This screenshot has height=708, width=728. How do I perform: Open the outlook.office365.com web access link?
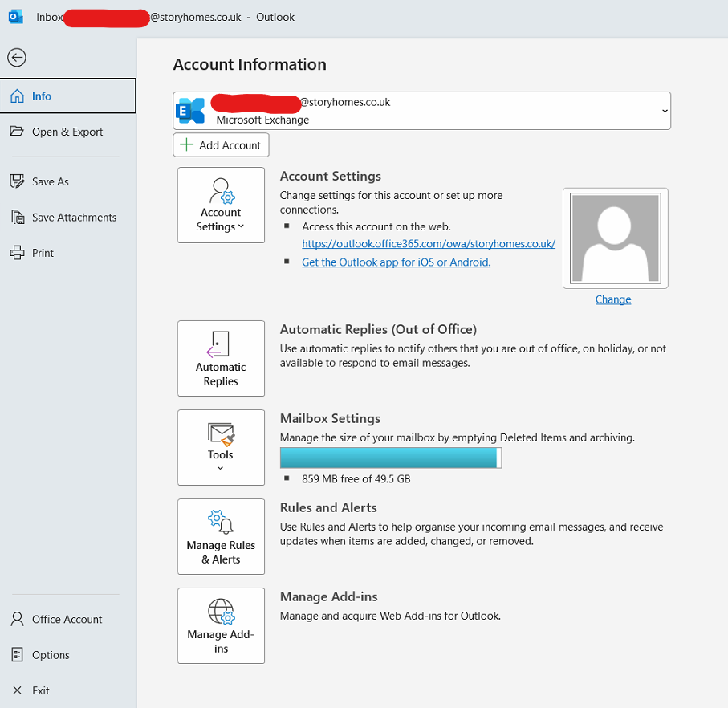click(x=429, y=244)
